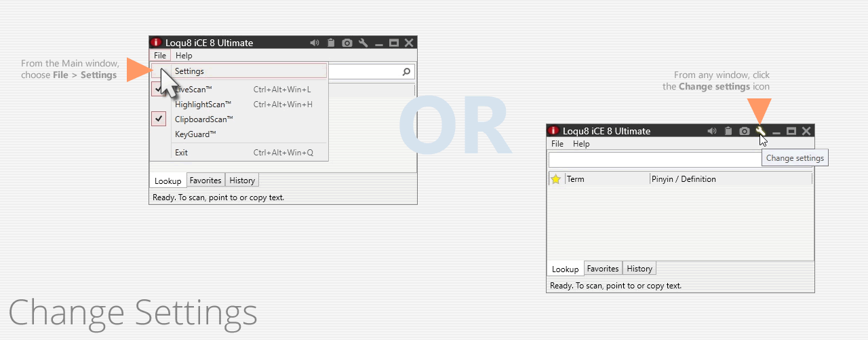Click the clipboard icon in the window showing Term column
The height and width of the screenshot is (340, 868).
[x=728, y=131]
